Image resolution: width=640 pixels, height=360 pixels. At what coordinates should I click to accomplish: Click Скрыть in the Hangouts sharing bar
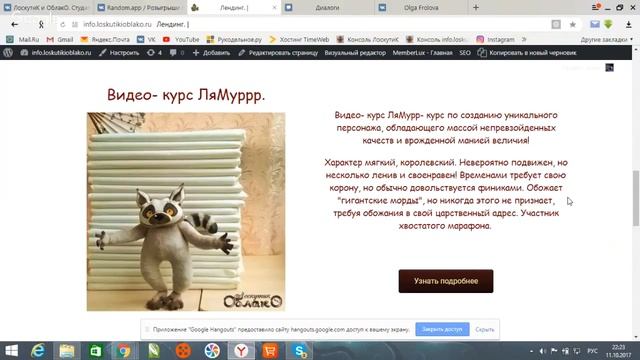point(484,329)
